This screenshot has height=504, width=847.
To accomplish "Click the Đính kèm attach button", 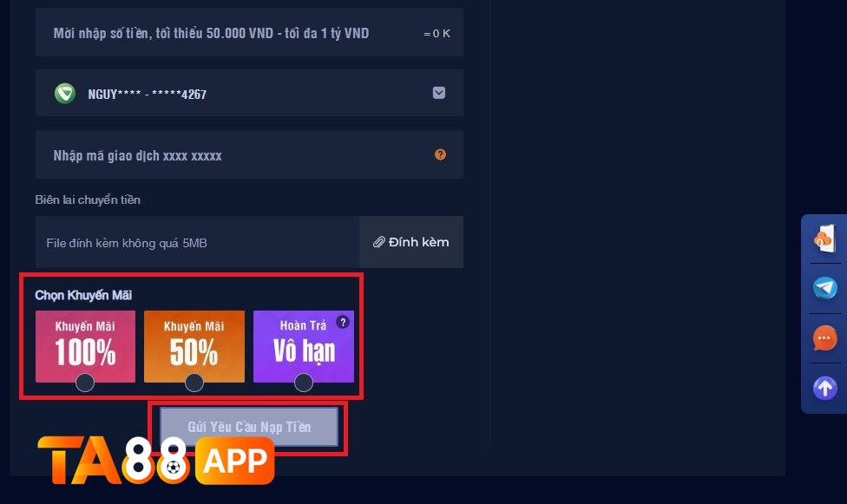I will pyautogui.click(x=411, y=242).
